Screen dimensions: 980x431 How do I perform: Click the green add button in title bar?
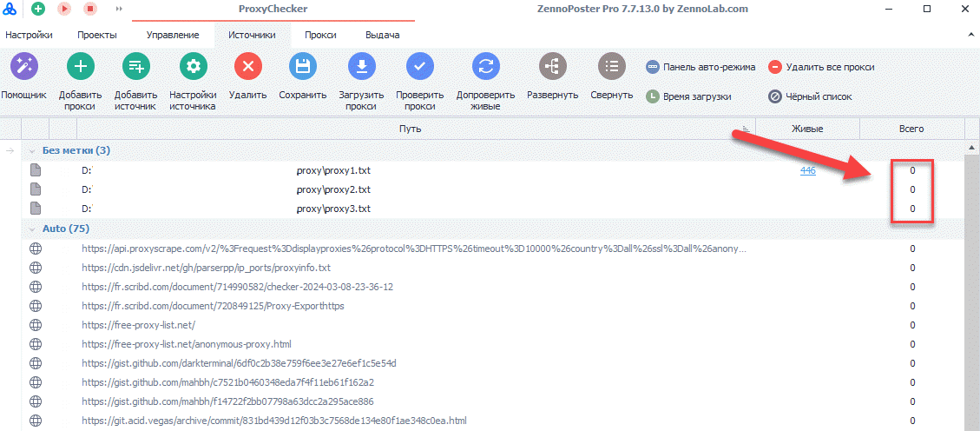point(38,9)
